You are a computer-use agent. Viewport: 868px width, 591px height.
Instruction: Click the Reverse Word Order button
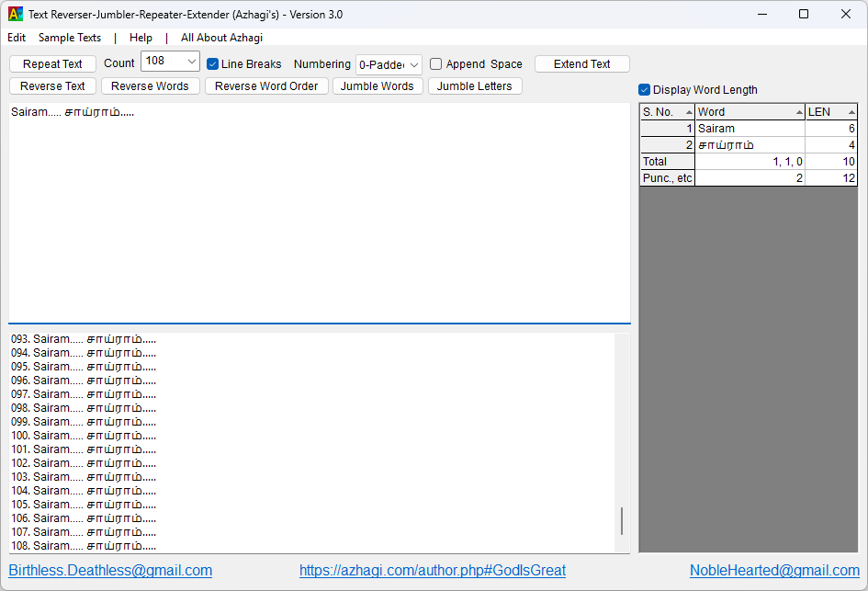[266, 85]
